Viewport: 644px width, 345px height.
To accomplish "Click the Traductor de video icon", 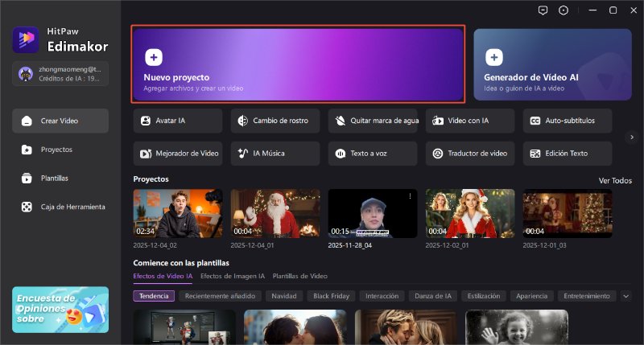I will pyautogui.click(x=438, y=154).
